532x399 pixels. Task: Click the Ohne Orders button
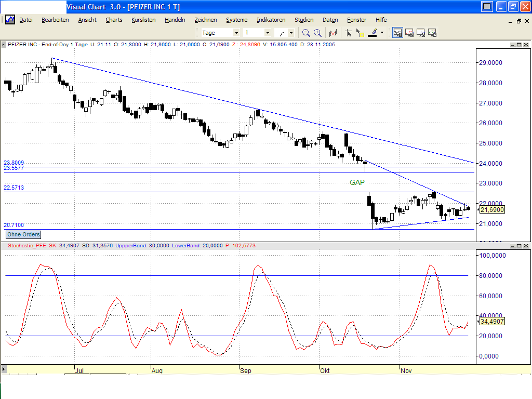tap(23, 234)
